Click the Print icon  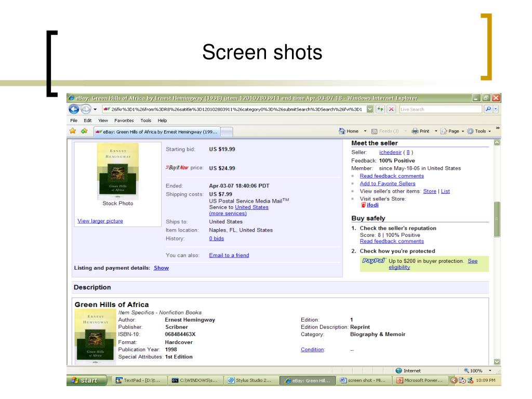click(415, 131)
